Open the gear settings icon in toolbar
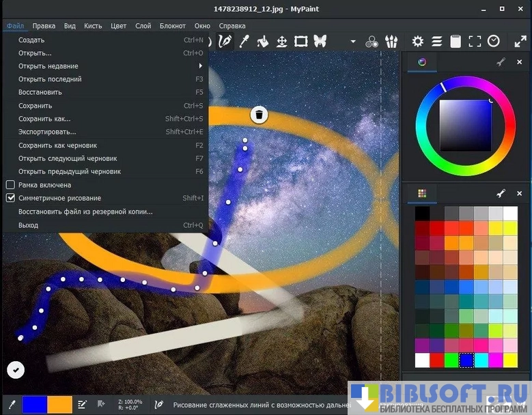The height and width of the screenshot is (415, 532). click(417, 41)
